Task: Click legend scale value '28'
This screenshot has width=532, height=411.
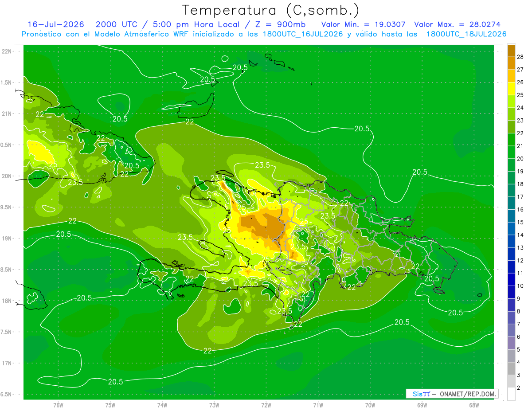Action: click(520, 57)
